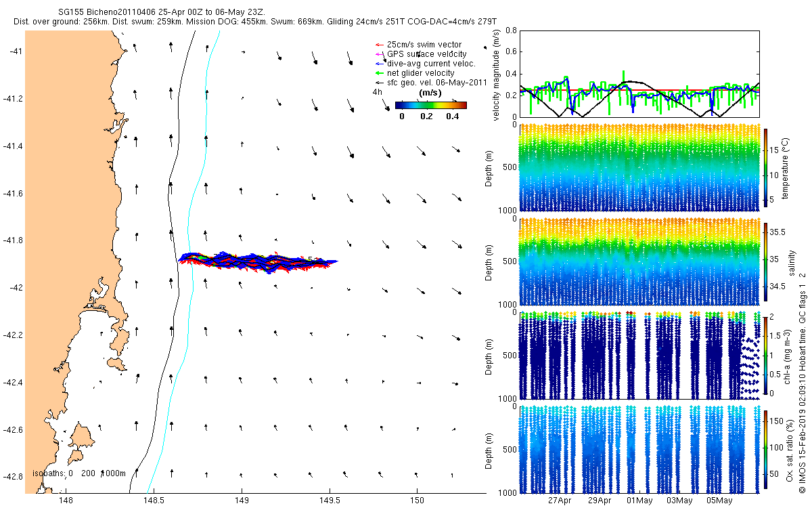Click the '29Apr' date tick label

coord(600,501)
